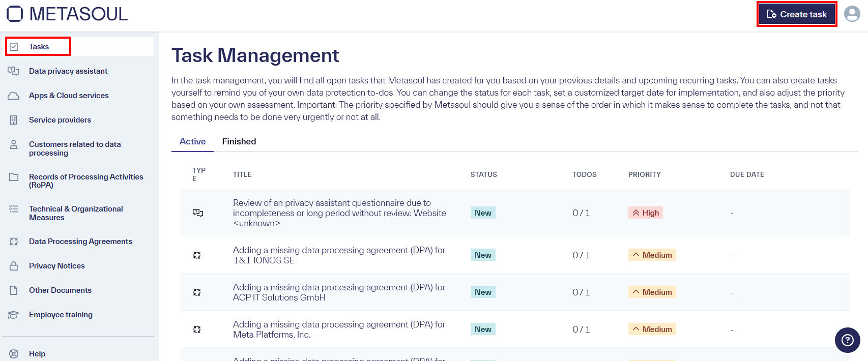Open Other Documents section

tap(60, 290)
